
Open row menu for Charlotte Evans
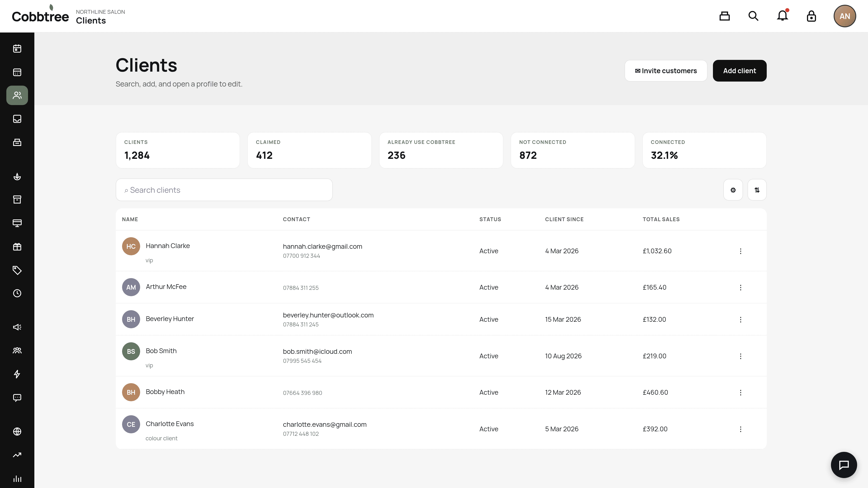tap(741, 429)
